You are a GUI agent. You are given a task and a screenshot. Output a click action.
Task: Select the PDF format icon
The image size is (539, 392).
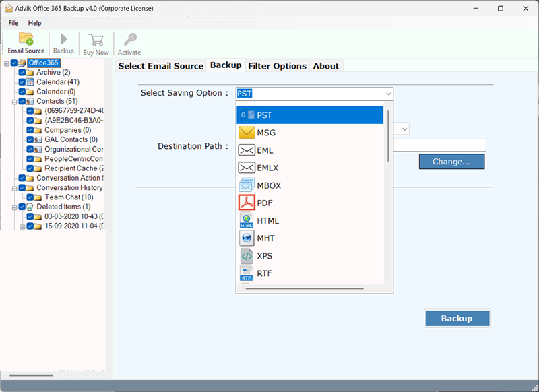point(247,203)
